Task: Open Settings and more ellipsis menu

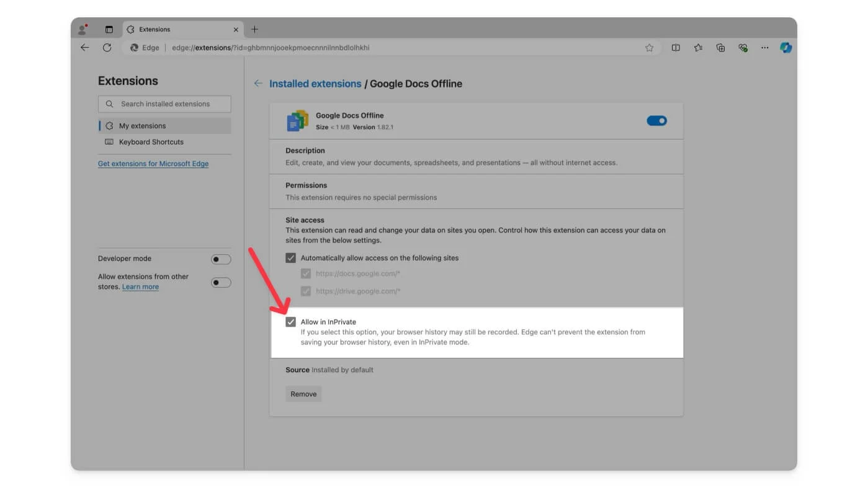Action: tap(764, 48)
